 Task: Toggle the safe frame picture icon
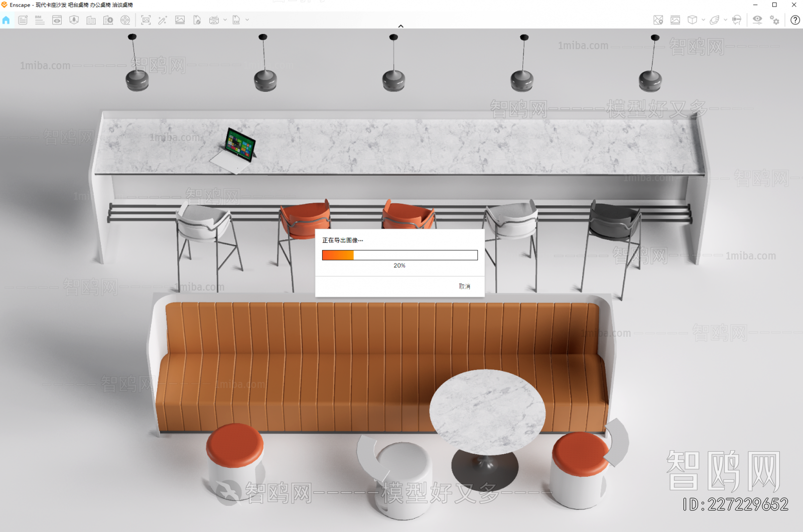pyautogui.click(x=675, y=20)
